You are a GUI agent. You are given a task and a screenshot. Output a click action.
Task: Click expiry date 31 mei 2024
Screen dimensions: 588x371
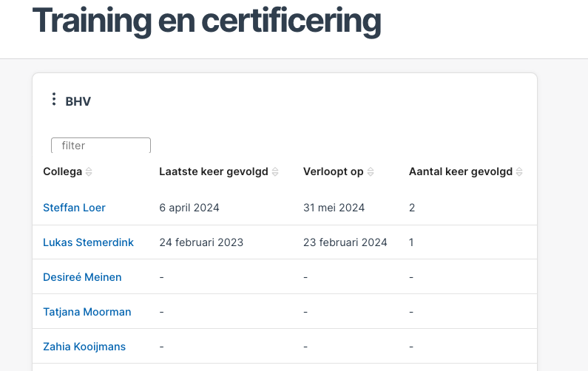(x=334, y=208)
